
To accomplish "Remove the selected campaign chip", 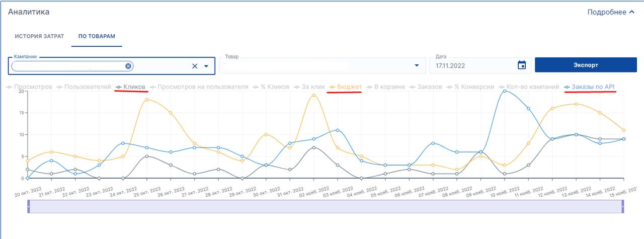I will coord(128,66).
